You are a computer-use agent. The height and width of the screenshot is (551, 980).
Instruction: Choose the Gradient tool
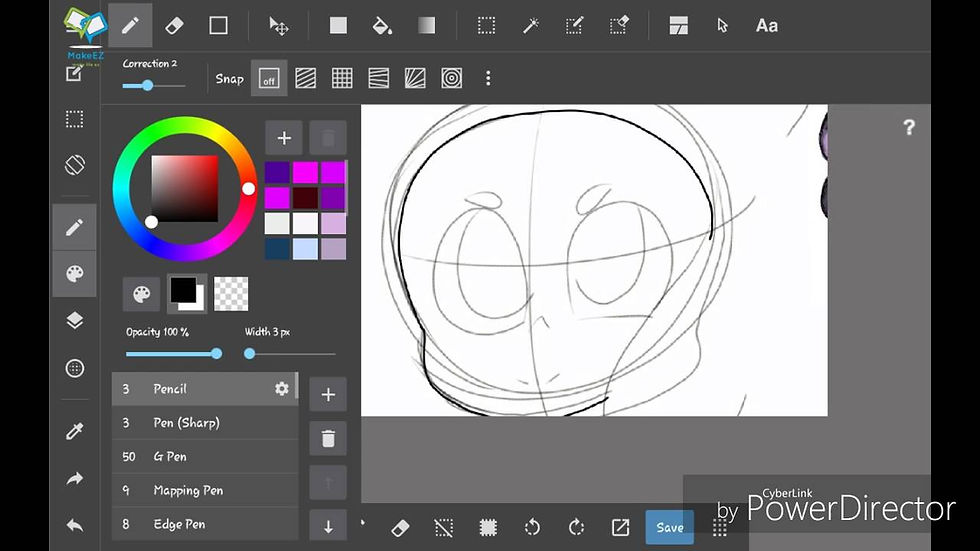[426, 26]
